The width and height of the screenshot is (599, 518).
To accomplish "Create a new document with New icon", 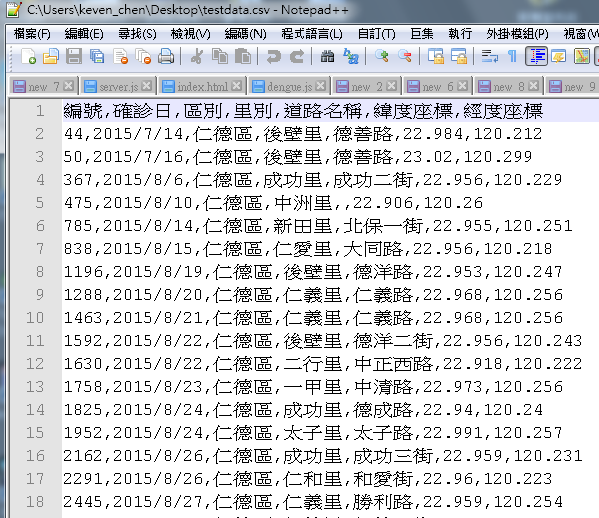I will click(29, 57).
